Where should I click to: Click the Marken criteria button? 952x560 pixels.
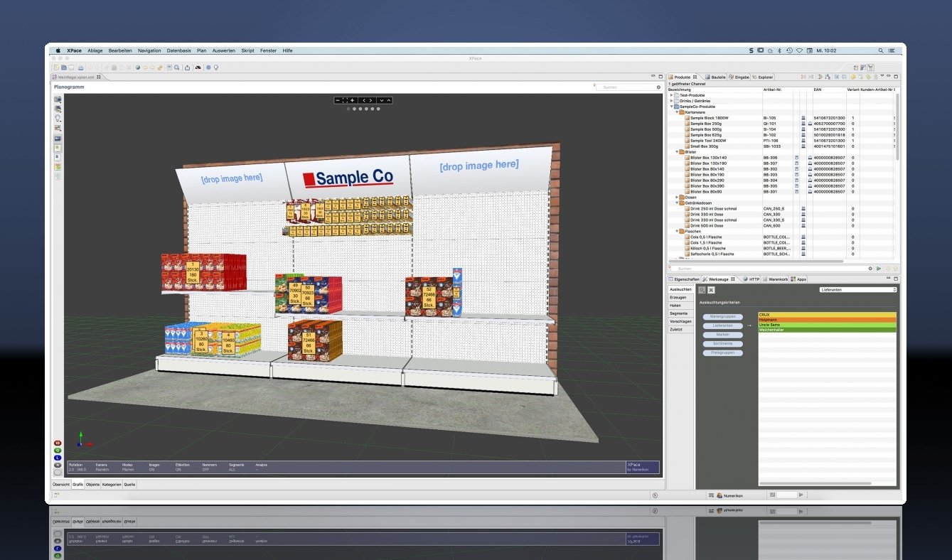pyautogui.click(x=722, y=335)
